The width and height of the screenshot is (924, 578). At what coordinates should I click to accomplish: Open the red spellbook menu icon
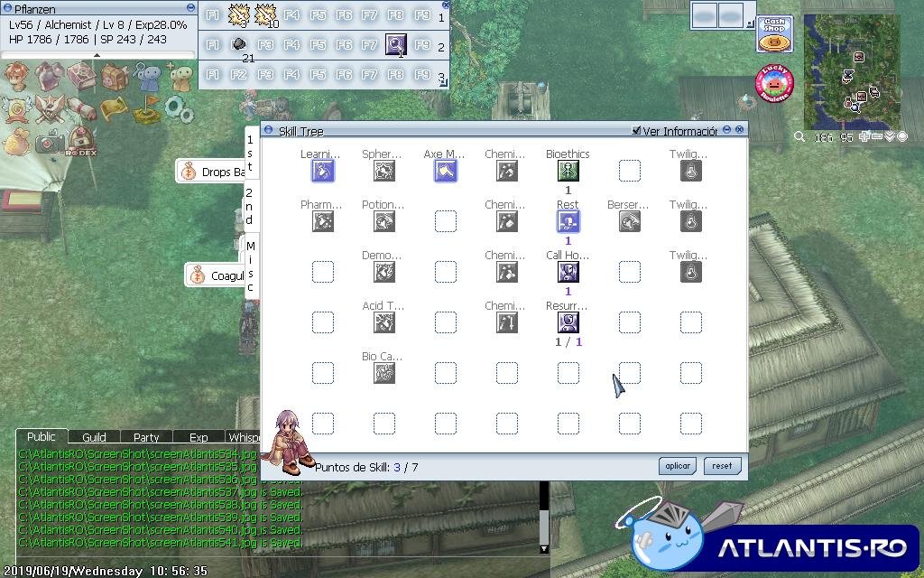tap(82, 77)
